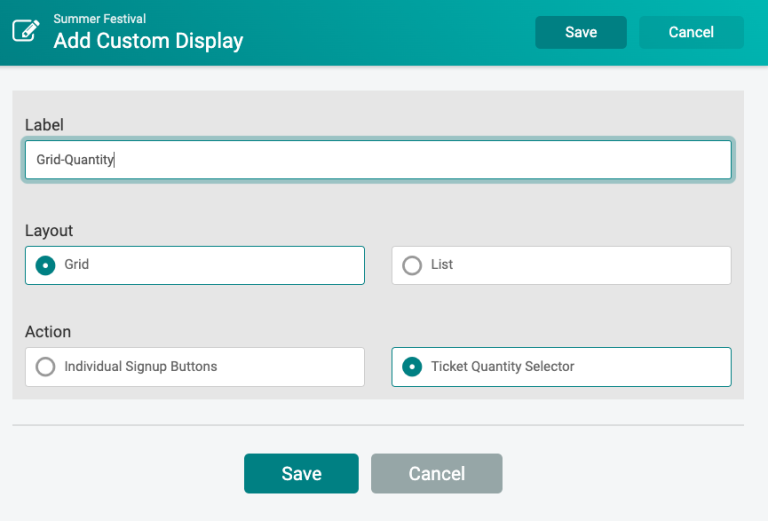
Task: Click Save in the top header bar
Action: (581, 32)
